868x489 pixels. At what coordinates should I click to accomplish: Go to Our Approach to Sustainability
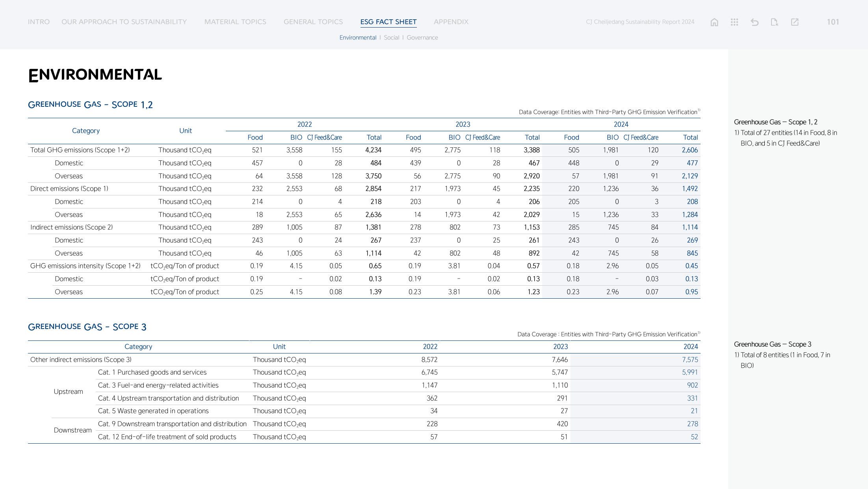click(124, 22)
